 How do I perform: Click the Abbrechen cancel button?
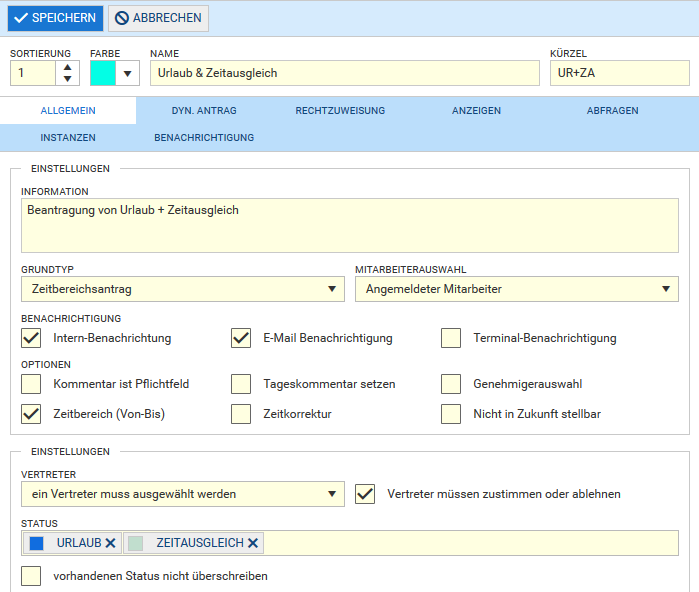point(158,18)
